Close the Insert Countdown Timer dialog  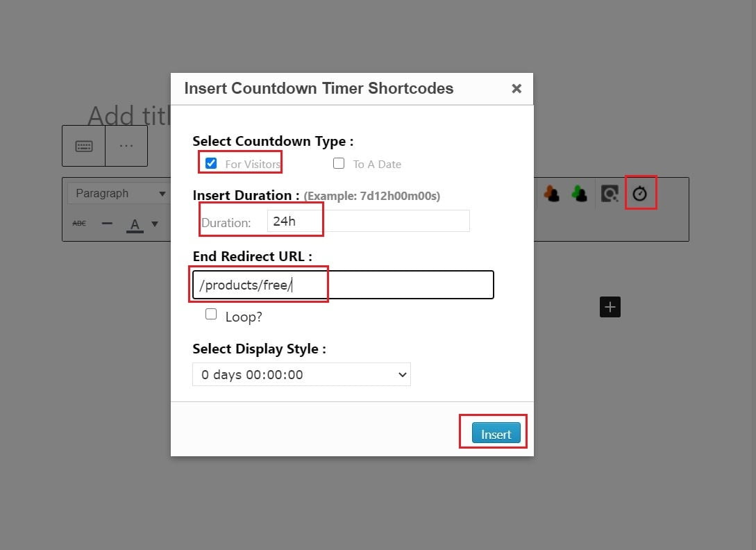point(516,88)
